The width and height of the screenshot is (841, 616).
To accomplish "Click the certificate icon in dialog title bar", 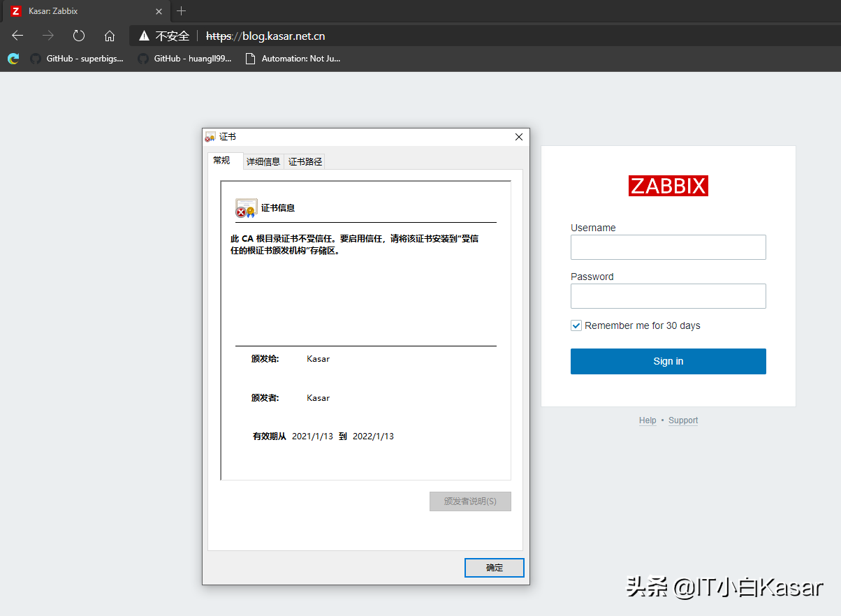I will tap(210, 138).
